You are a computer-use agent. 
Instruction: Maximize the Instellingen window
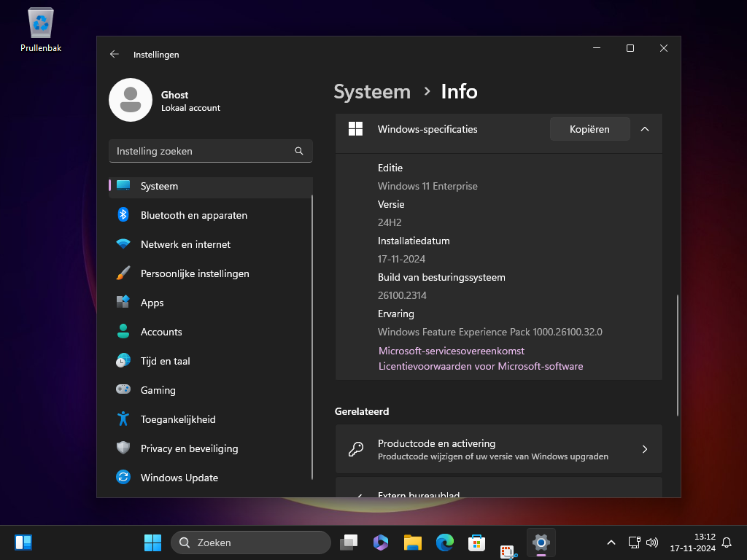630,48
